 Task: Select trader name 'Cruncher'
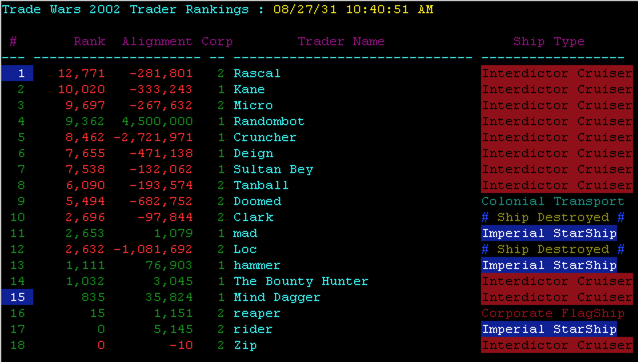(x=265, y=137)
